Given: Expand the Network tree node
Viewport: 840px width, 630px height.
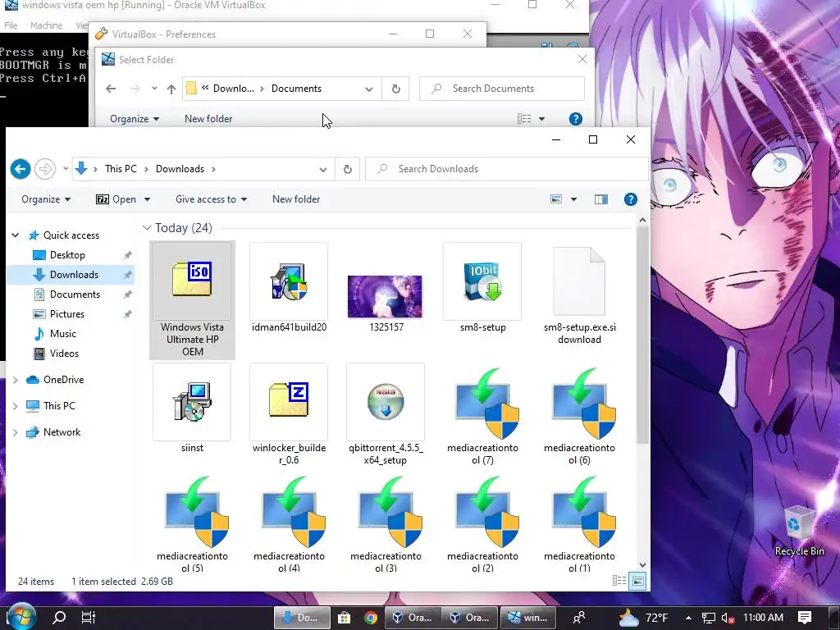Looking at the screenshot, I should coord(16,432).
